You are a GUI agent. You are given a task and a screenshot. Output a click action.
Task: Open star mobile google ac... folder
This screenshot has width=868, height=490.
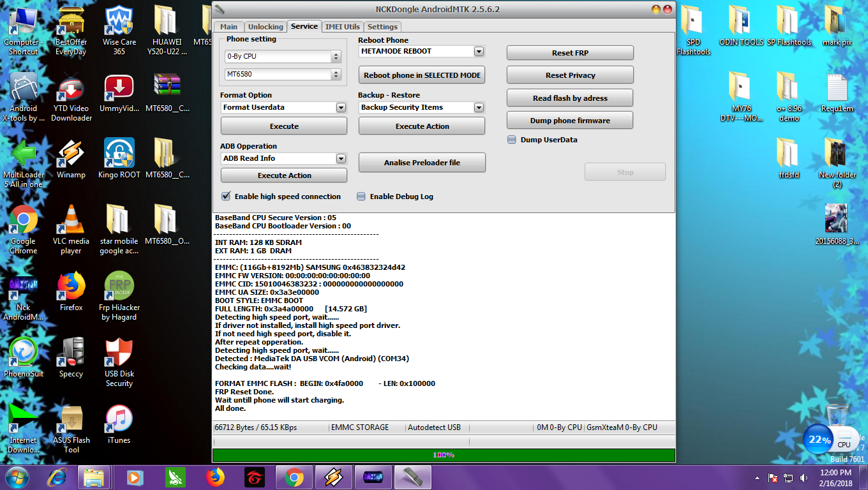click(119, 229)
